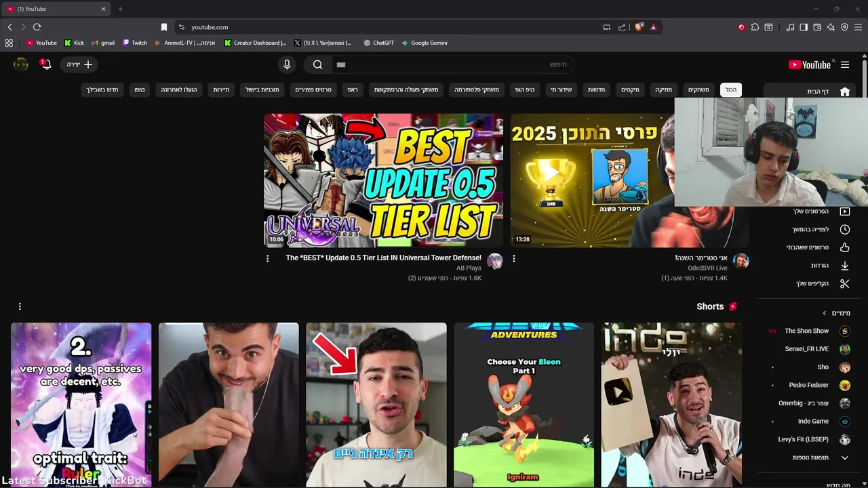Click the youtube.com address bar

pyautogui.click(x=393, y=27)
